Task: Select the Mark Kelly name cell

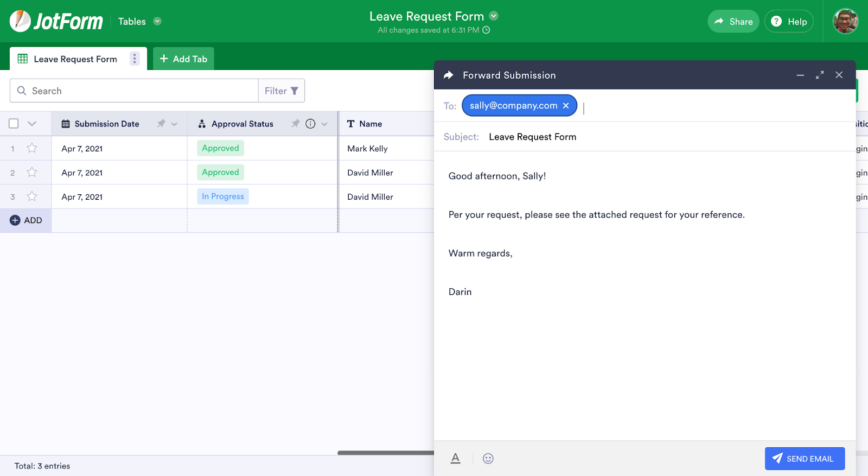Action: (x=386, y=148)
